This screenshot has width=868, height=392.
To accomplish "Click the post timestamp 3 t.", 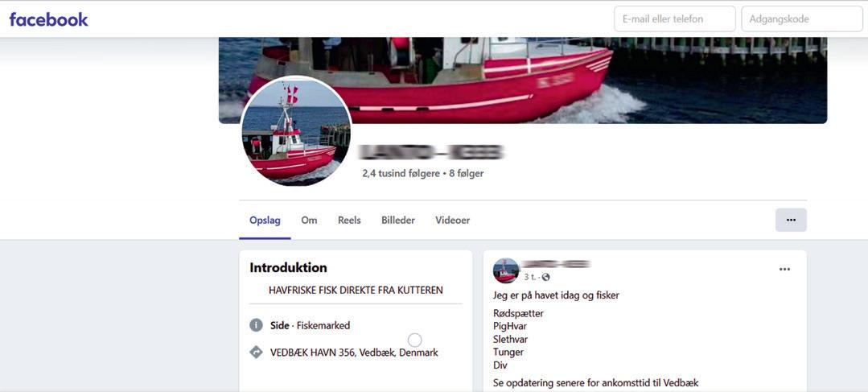I will [x=530, y=277].
